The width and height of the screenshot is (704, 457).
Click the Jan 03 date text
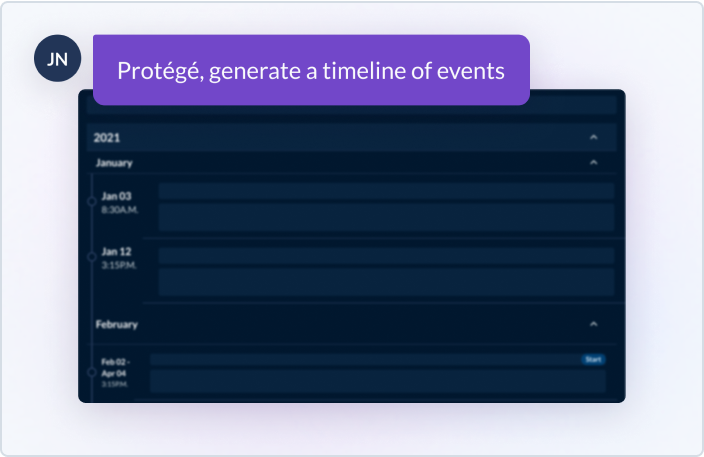[x=116, y=196]
